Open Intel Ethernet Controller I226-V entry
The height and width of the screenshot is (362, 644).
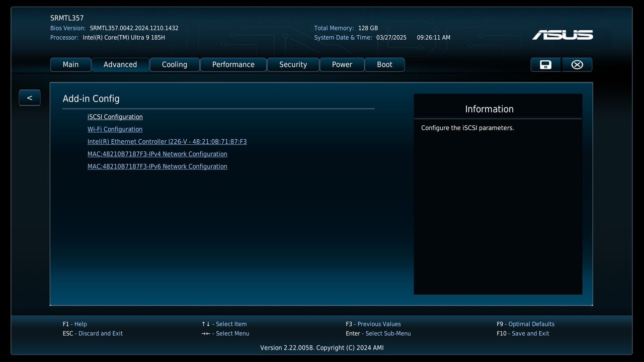[167, 142]
